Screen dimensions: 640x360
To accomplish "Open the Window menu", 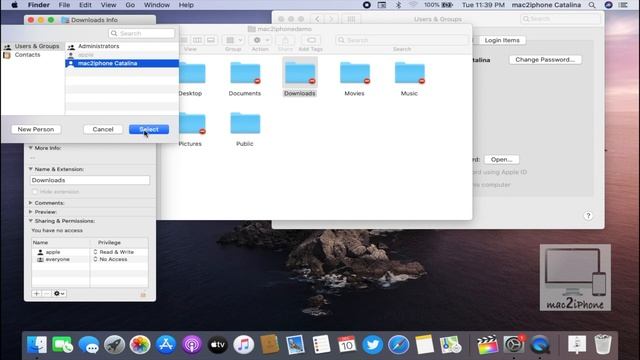I will [157, 5].
